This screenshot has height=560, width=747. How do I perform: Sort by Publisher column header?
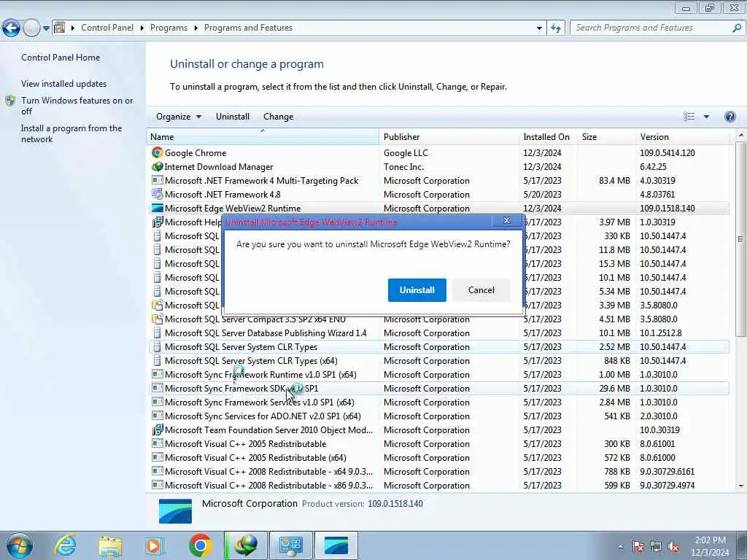tap(449, 136)
